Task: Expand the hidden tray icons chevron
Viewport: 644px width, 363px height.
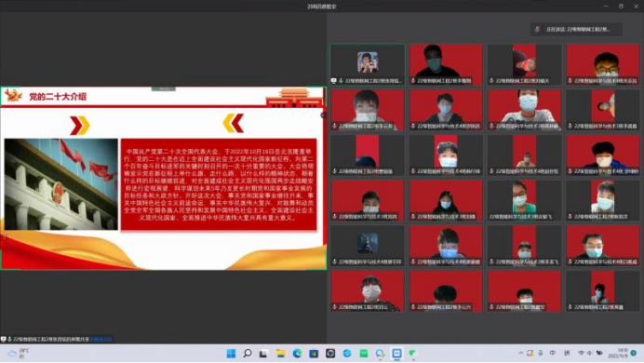Action: tap(521, 353)
